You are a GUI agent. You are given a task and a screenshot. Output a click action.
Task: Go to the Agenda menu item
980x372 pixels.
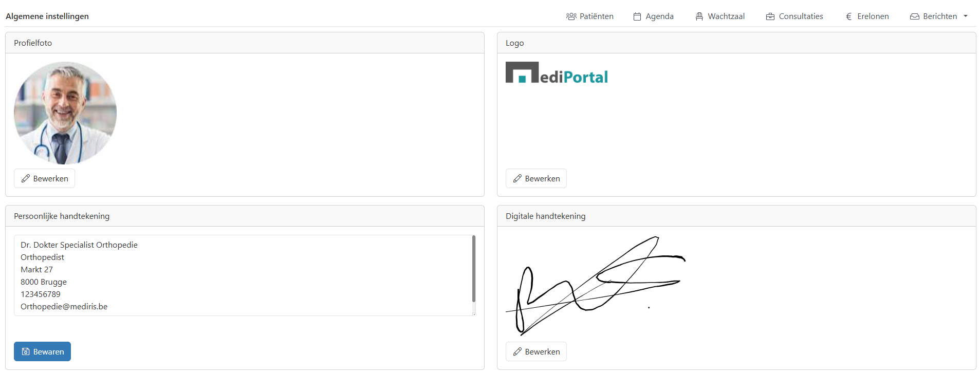pos(654,16)
